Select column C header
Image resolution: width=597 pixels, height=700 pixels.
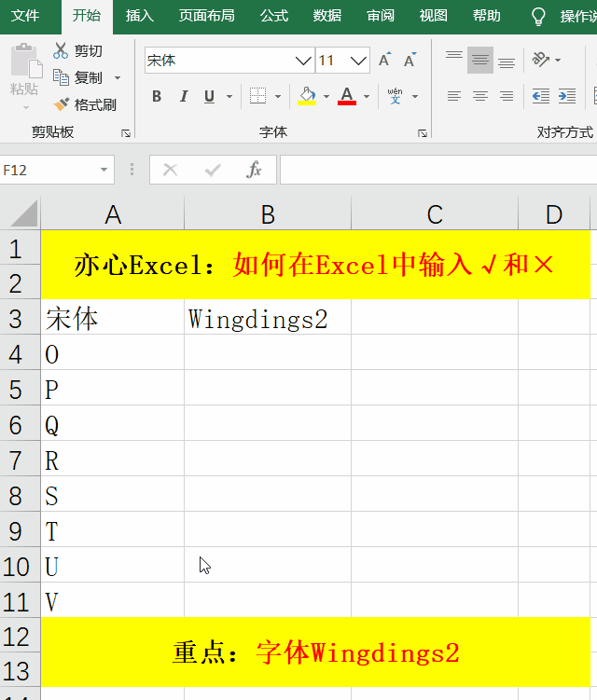pos(435,213)
